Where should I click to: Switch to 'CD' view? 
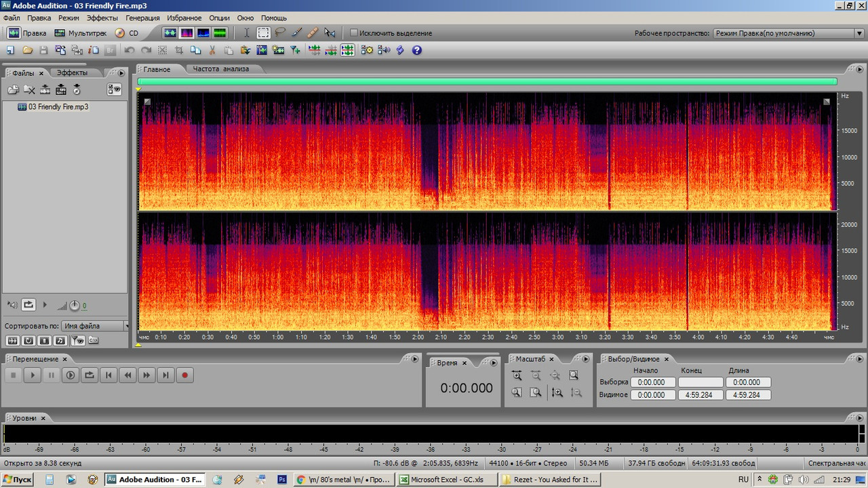coord(127,33)
